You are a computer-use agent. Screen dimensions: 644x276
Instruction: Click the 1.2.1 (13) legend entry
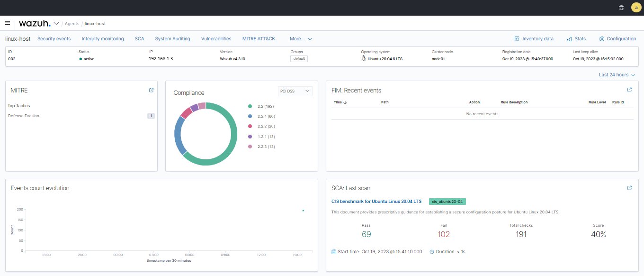(x=261, y=137)
